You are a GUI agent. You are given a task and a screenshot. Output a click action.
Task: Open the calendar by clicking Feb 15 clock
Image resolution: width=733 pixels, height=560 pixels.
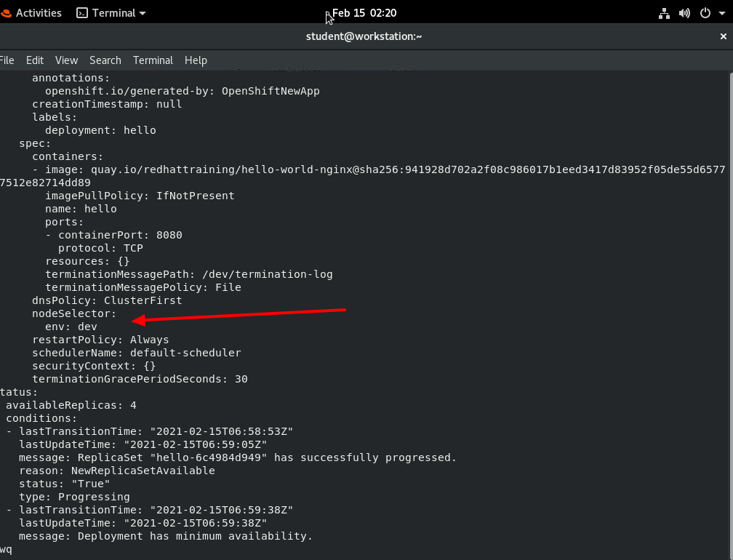(x=363, y=12)
